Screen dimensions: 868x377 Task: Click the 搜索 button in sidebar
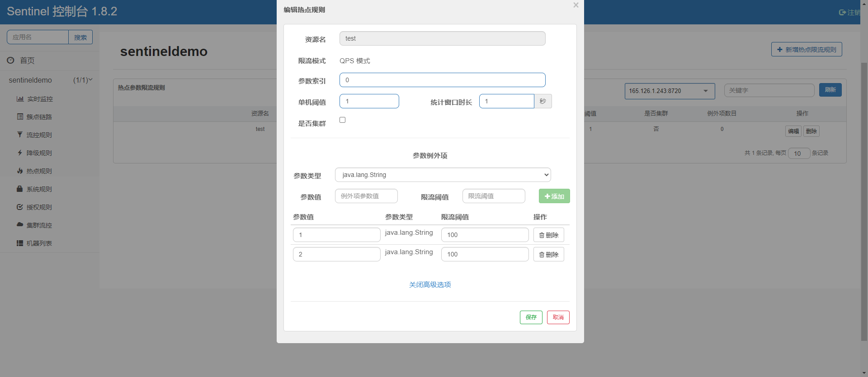(80, 37)
